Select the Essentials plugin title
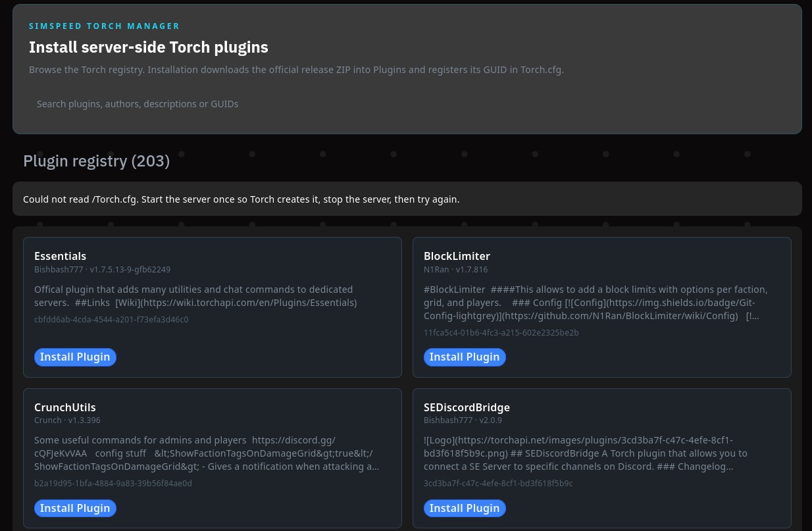812x531 pixels. click(x=60, y=256)
